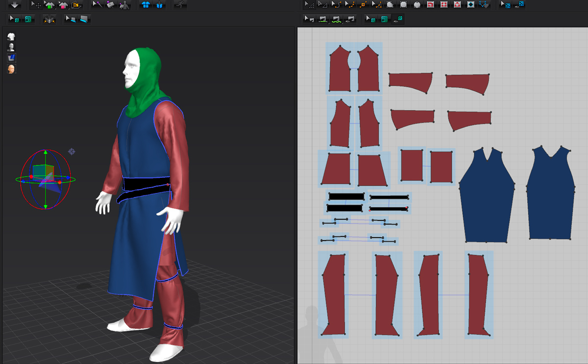588x364 pixels.
Task: Select the Tack on Avatar tool
Action: click(124, 5)
